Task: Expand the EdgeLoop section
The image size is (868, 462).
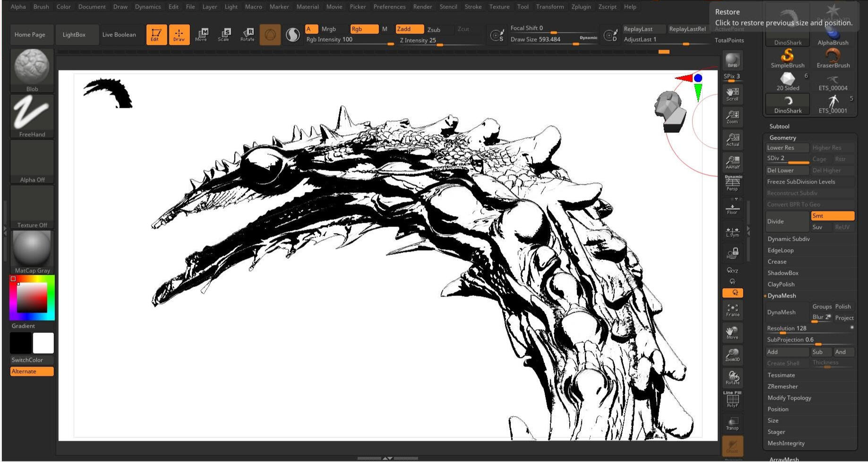Action: 781,250
